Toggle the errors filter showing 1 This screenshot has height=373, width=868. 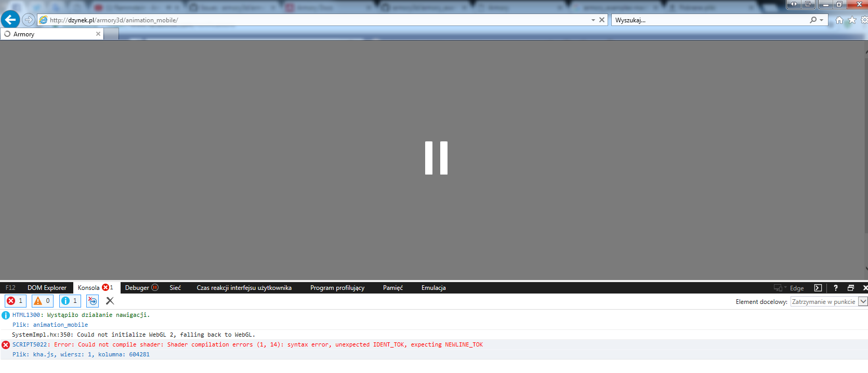click(15, 301)
